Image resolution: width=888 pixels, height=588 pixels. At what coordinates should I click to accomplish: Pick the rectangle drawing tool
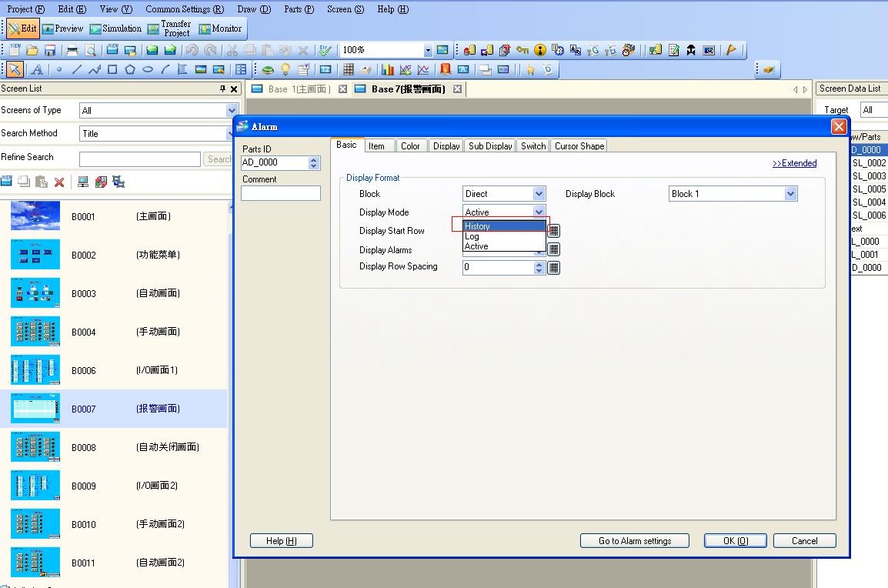coord(112,69)
